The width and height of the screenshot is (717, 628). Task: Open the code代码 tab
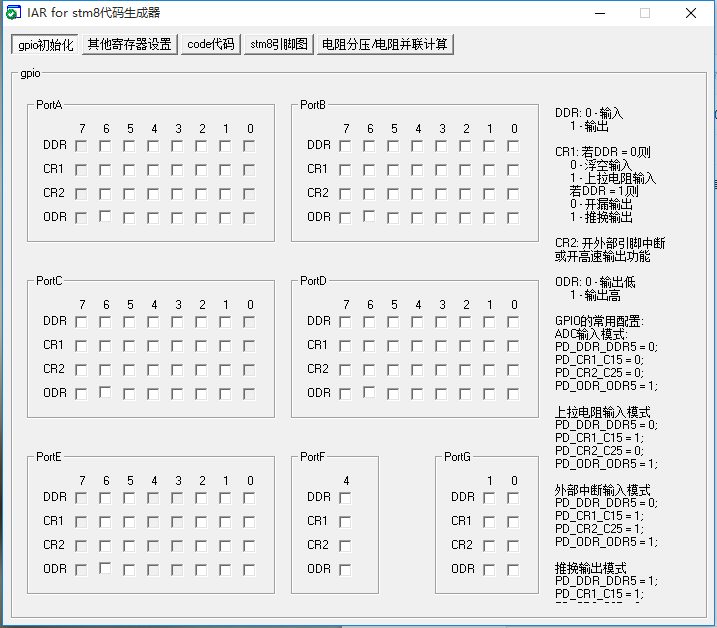[x=210, y=44]
